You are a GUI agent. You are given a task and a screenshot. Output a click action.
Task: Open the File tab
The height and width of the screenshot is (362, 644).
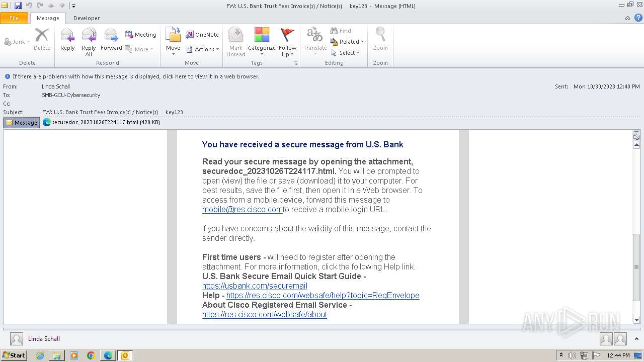click(x=14, y=18)
